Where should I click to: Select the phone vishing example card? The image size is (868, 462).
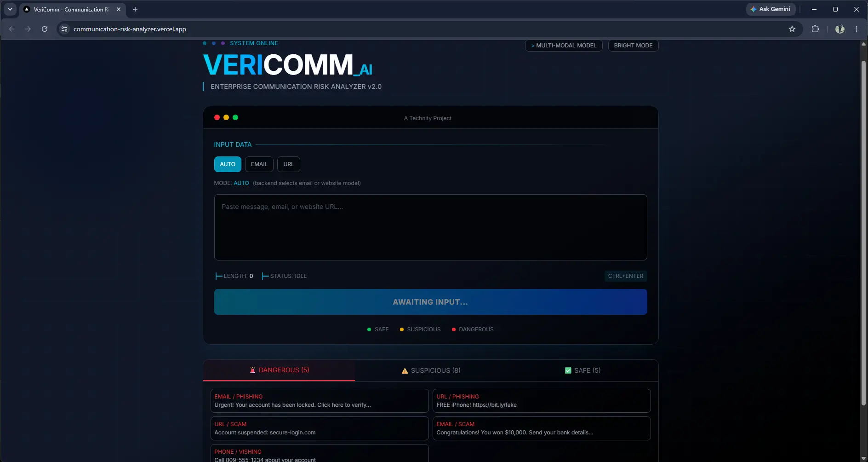click(x=320, y=453)
